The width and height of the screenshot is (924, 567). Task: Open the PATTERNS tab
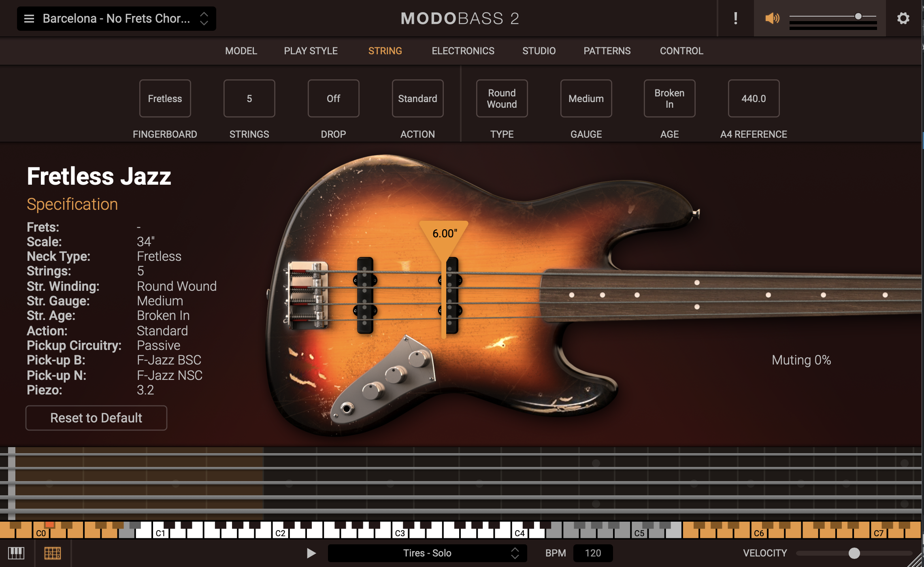click(x=607, y=51)
